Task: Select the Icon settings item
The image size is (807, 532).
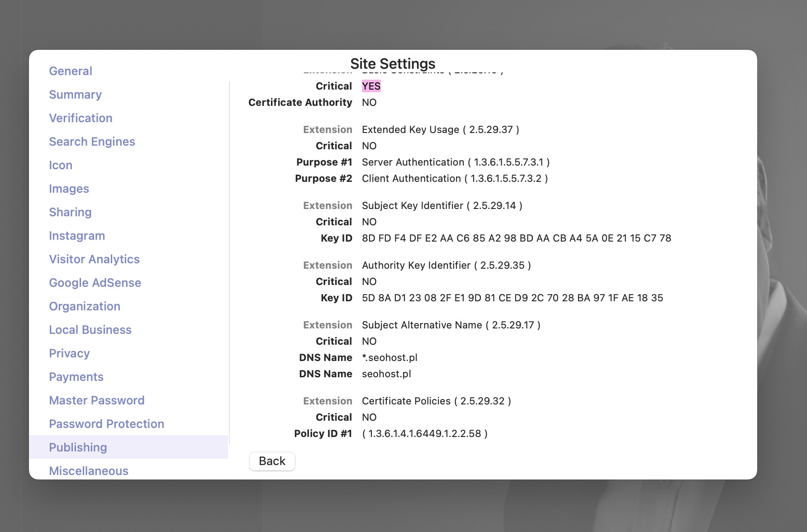Action: tap(61, 165)
